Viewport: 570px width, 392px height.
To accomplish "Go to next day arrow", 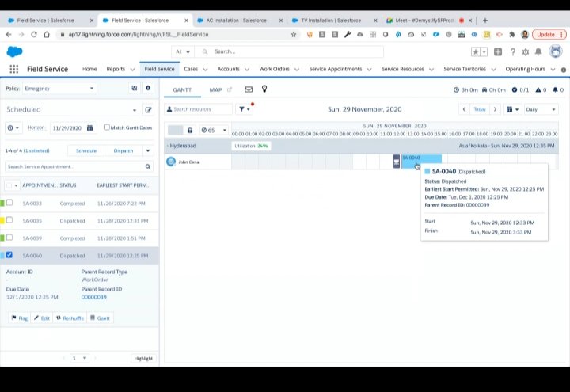I will 495,109.
